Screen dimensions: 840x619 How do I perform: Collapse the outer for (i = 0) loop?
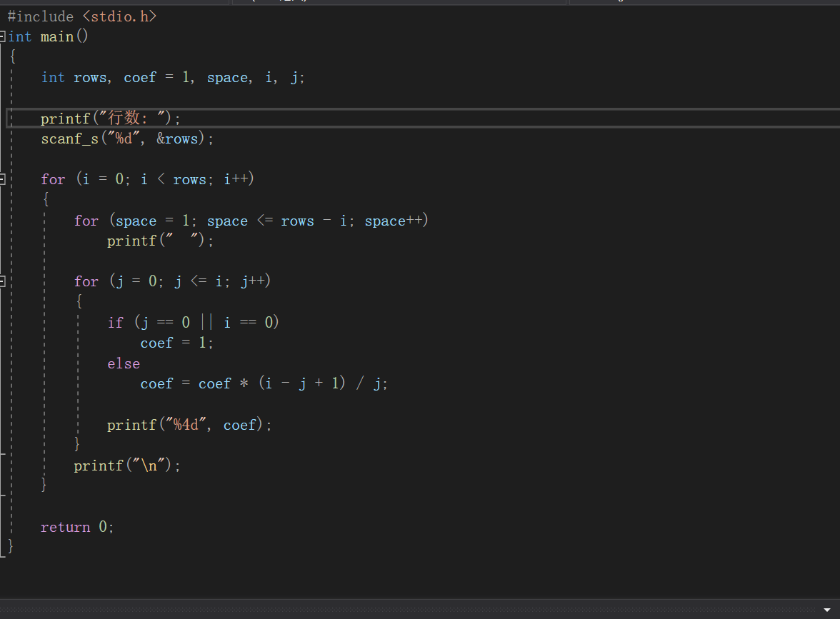click(x=2, y=178)
